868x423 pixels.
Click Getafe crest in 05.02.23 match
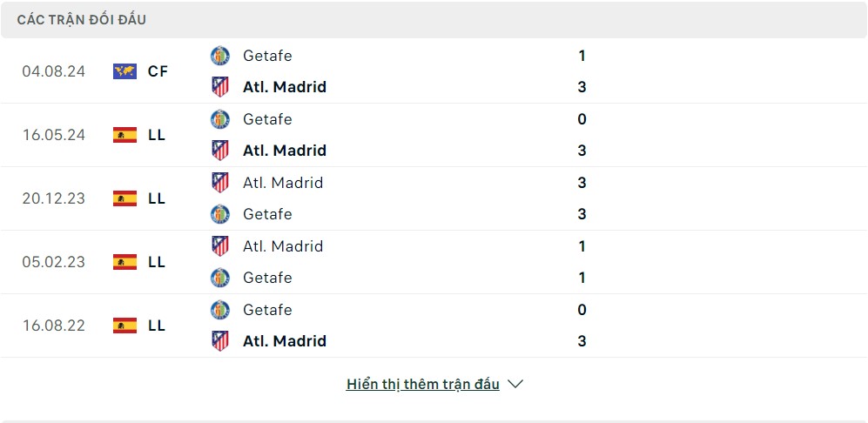[220, 278]
